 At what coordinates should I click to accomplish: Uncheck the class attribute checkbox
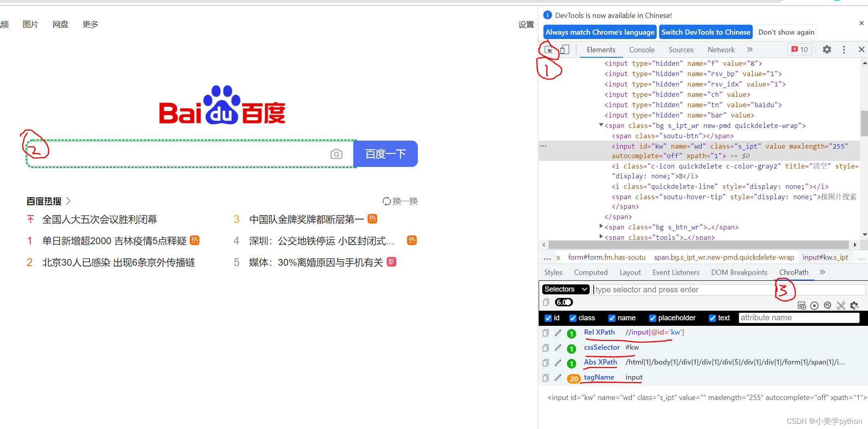tap(573, 318)
